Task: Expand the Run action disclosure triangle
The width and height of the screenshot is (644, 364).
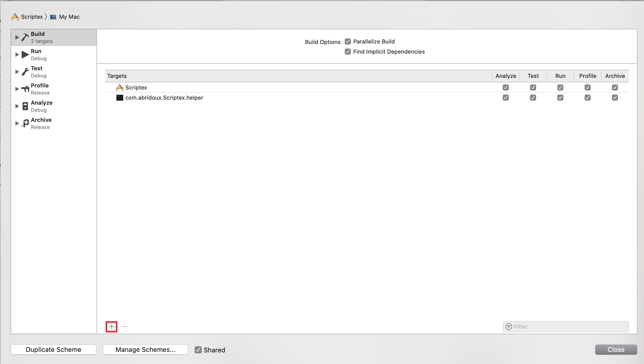Action: click(17, 55)
